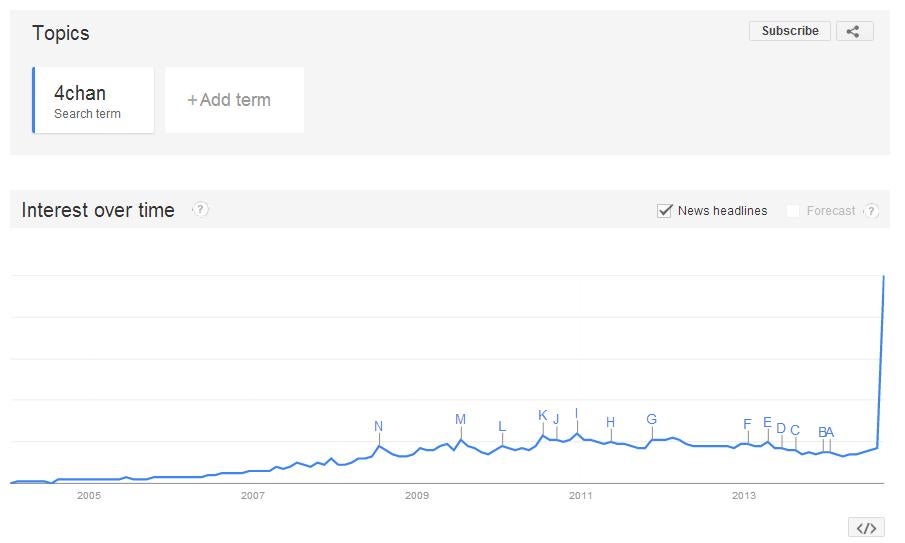Click news headline marker N
The width and height of the screenshot is (905, 543).
tap(378, 426)
